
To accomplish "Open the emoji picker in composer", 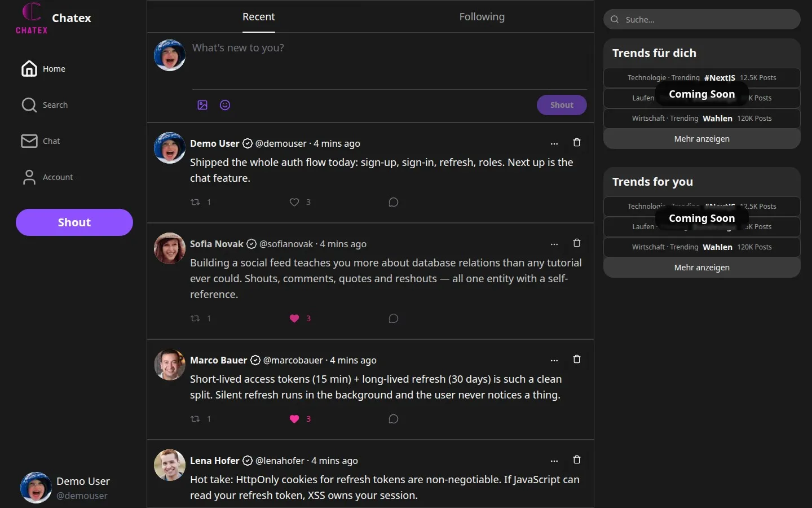I will 225,105.
